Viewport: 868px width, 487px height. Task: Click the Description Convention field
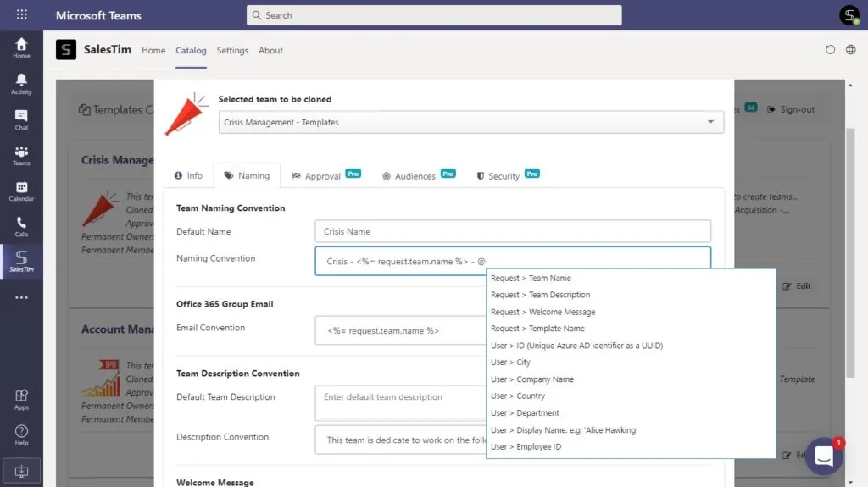(x=401, y=440)
